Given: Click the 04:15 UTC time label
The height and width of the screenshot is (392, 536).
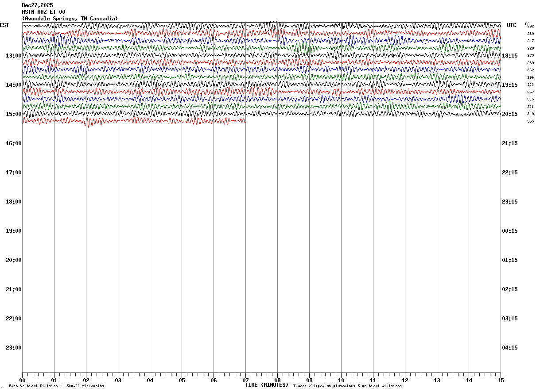Looking at the screenshot, I should [510, 348].
